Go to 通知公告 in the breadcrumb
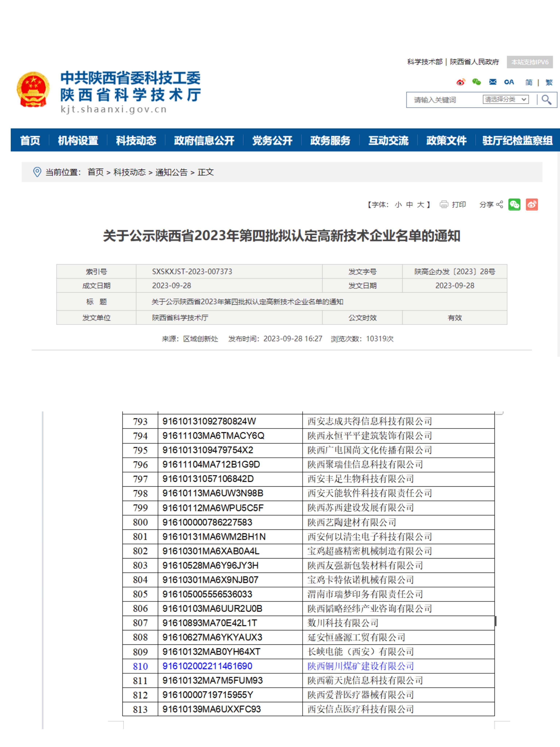This screenshot has height=747, width=560. point(171,172)
